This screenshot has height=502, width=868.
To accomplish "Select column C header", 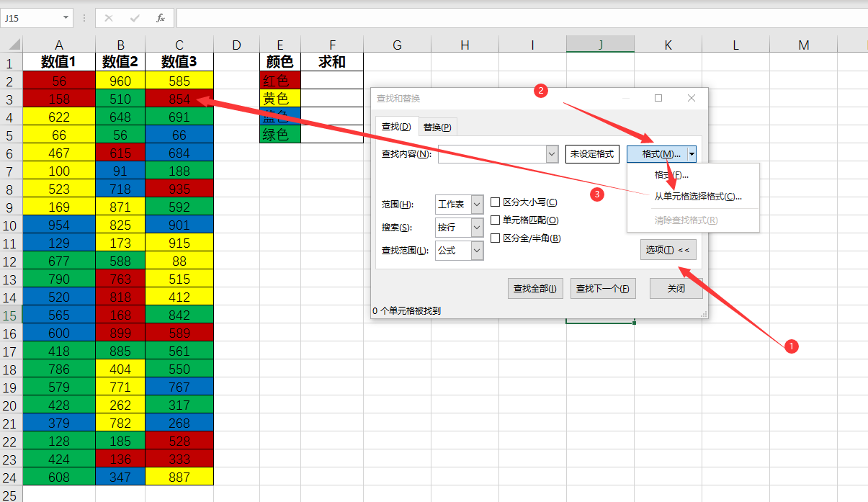I will pyautogui.click(x=179, y=45).
